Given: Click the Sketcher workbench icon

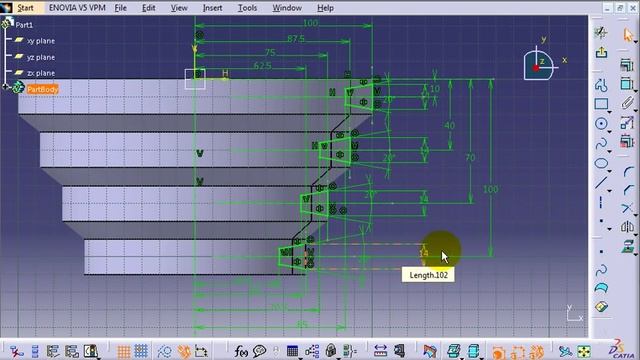Looking at the screenshot, I should (601, 33).
